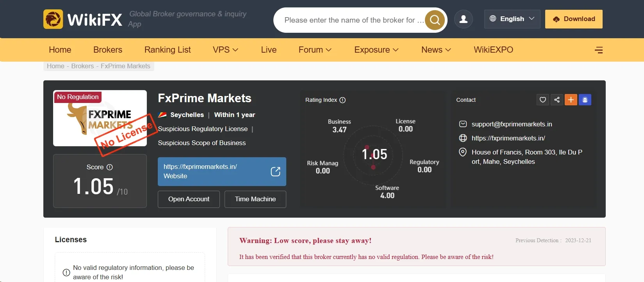Open the WikiEXPO tab
Viewport: 644px width, 282px height.
(x=493, y=50)
